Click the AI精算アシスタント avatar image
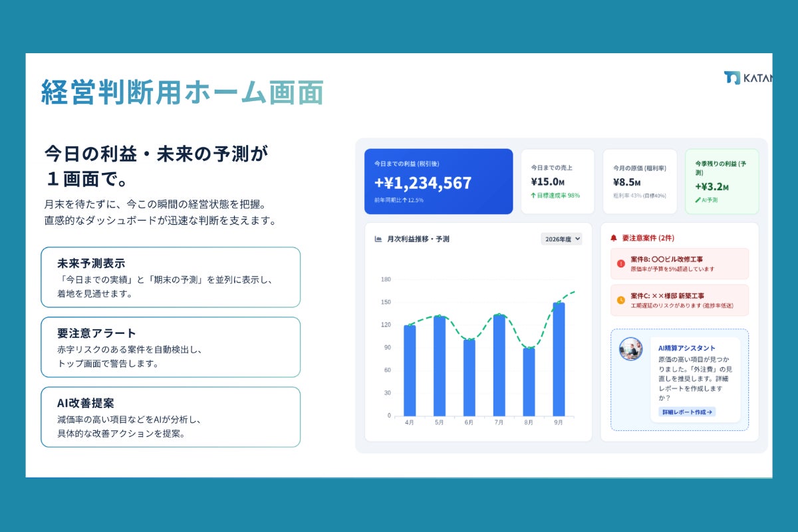The height and width of the screenshot is (532, 798). [630, 349]
